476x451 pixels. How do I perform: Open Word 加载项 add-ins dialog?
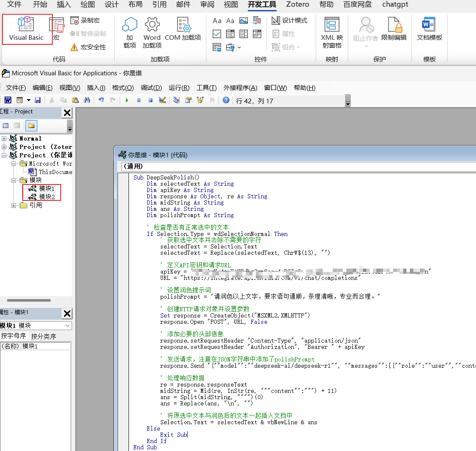pyautogui.click(x=152, y=33)
